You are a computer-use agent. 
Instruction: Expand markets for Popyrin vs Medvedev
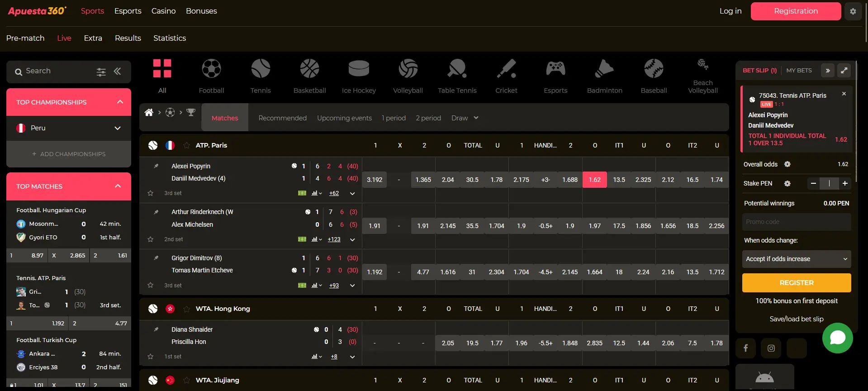pos(352,194)
